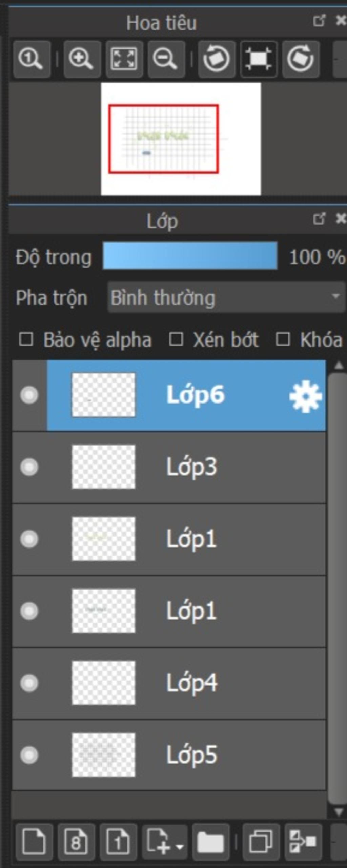The image size is (347, 868).
Task: Add a new layer folder
Action: (210, 842)
